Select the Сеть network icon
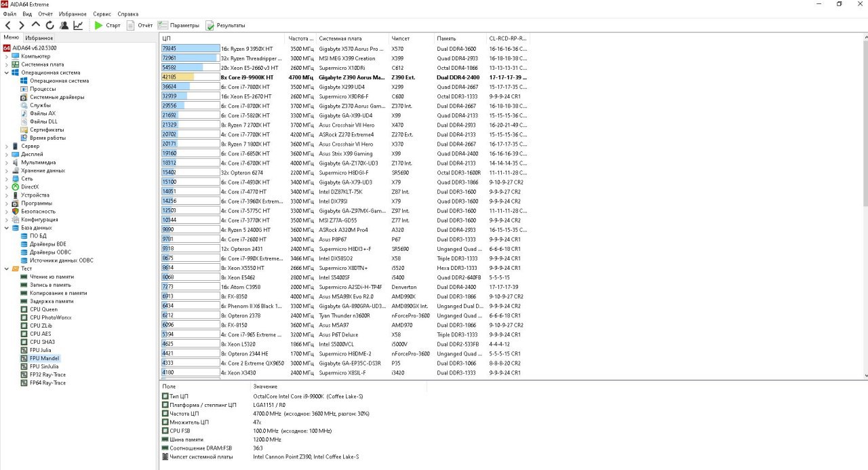Viewport: 868px width, 470px height. (x=15, y=179)
